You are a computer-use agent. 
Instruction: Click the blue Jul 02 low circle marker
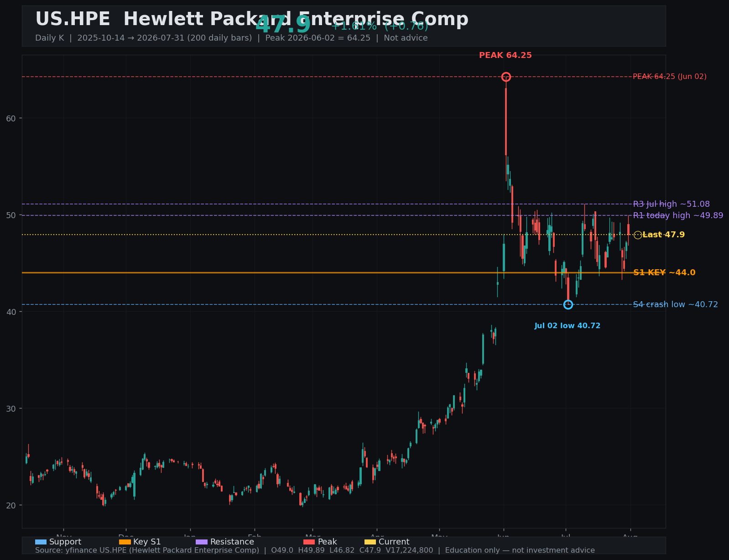pos(568,304)
